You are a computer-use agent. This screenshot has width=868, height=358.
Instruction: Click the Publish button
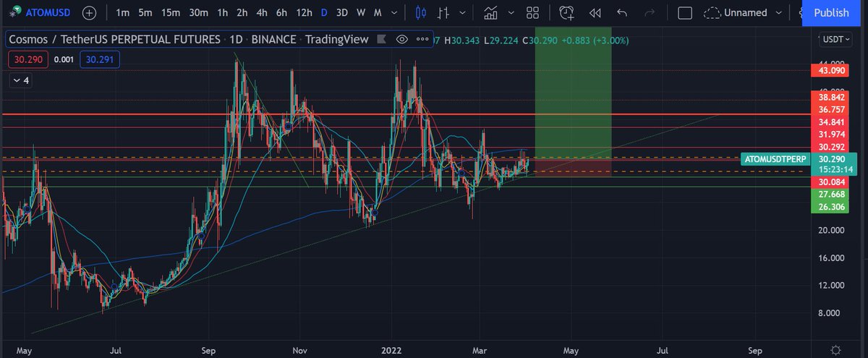(x=831, y=13)
